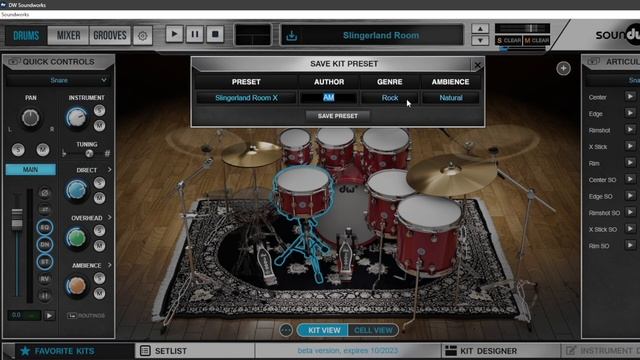
Task: Click the green Overhead knob
Action: point(76,238)
